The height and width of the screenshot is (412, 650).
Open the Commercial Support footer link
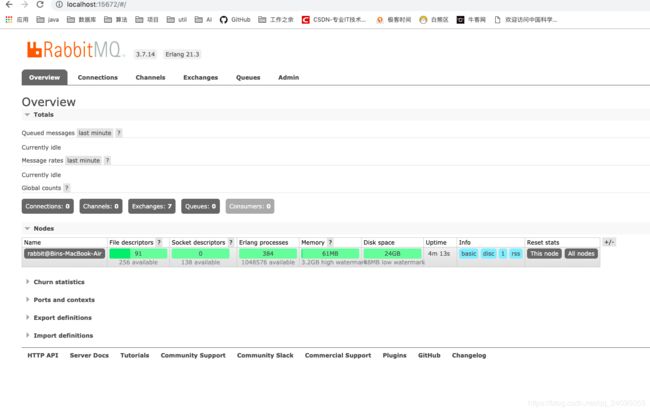(338, 356)
